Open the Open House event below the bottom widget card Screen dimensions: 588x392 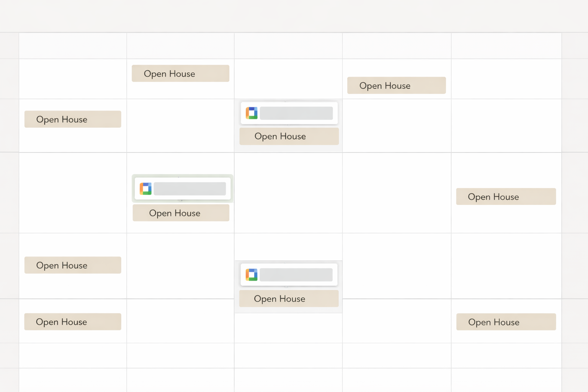(289, 299)
